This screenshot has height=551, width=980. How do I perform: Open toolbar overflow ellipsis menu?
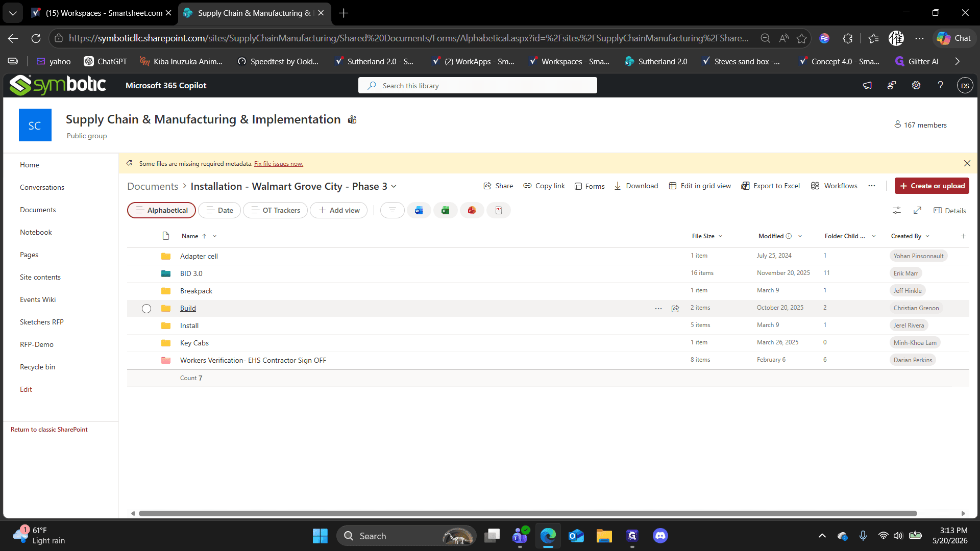pyautogui.click(x=872, y=186)
